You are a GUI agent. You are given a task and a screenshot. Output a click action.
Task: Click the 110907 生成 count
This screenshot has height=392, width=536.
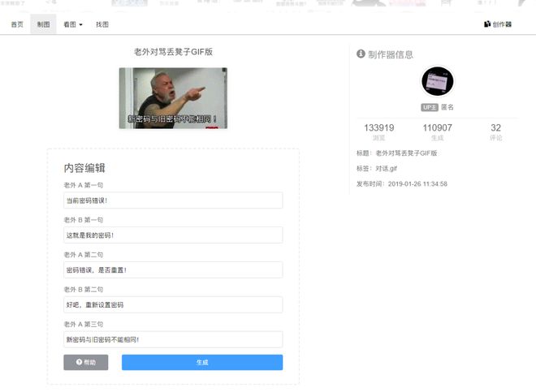(437, 131)
